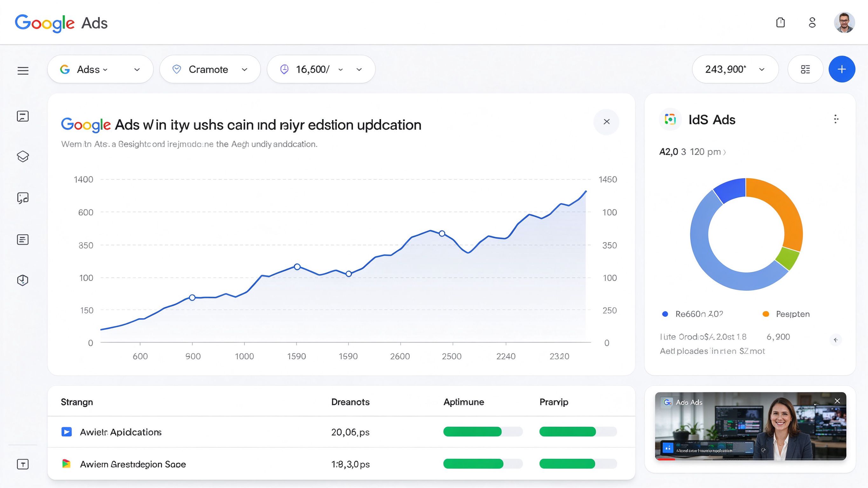Click the blue plus create button

(x=842, y=69)
